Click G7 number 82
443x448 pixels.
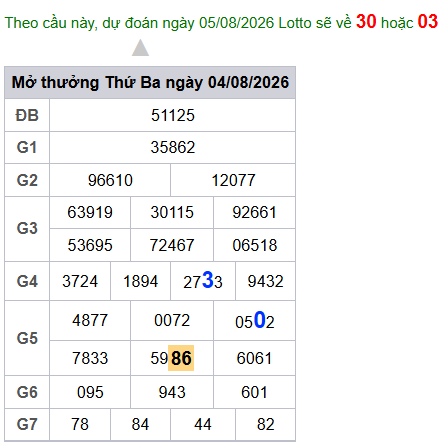point(266,424)
